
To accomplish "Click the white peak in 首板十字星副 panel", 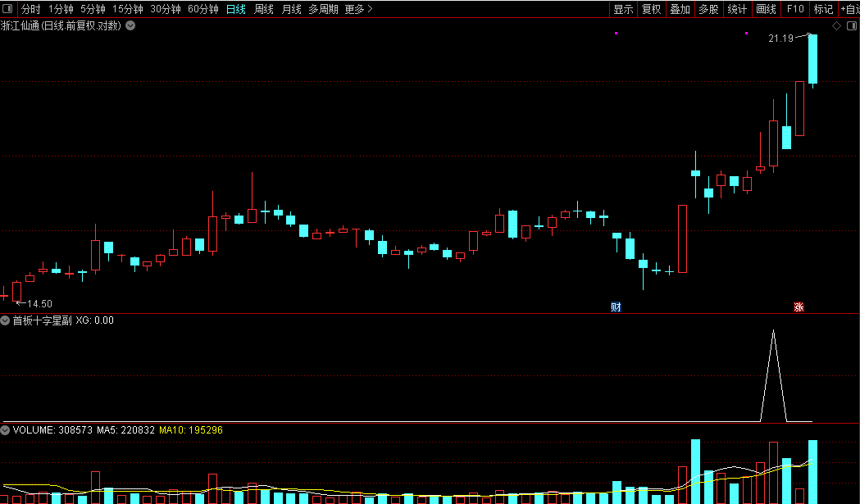I will tap(773, 331).
